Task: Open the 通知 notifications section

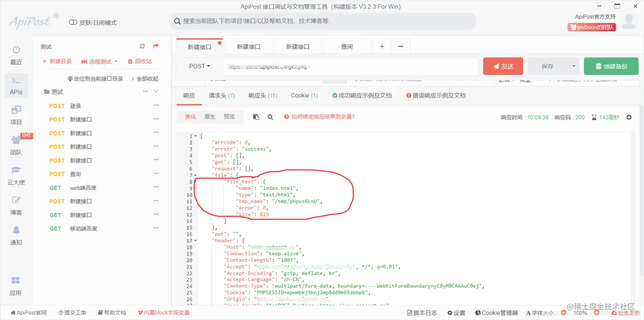Action: [x=16, y=236]
